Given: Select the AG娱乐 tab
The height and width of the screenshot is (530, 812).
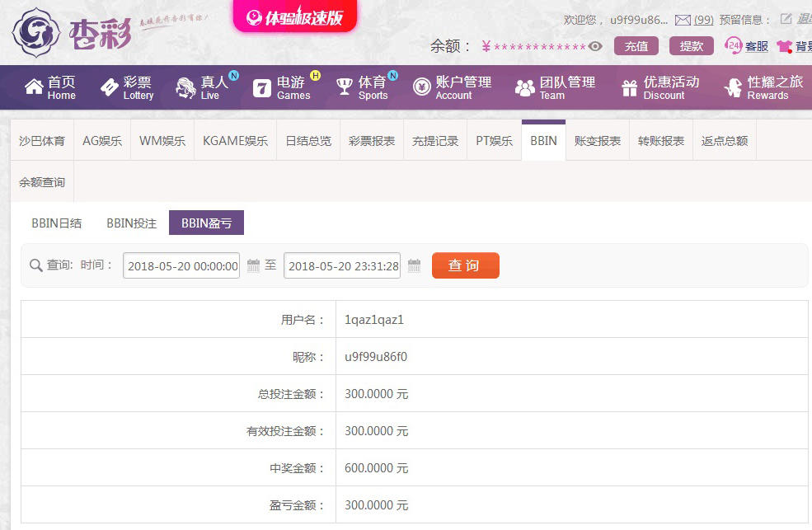Looking at the screenshot, I should [x=102, y=141].
